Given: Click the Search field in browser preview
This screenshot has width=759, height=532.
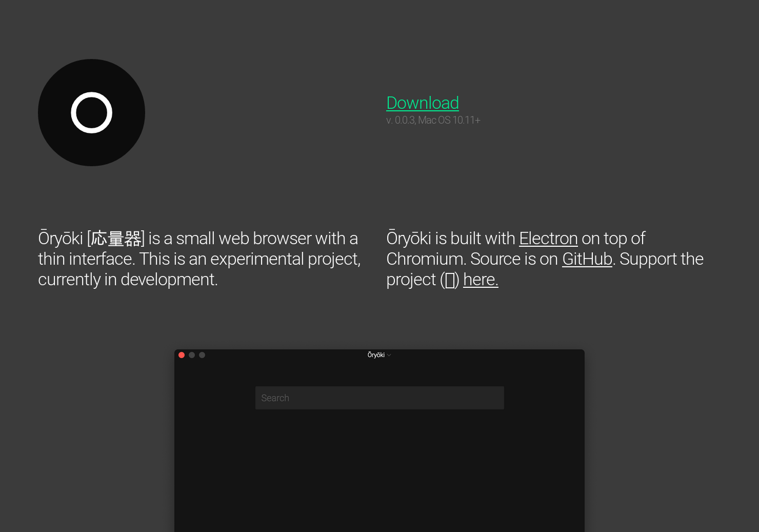Looking at the screenshot, I should point(379,398).
